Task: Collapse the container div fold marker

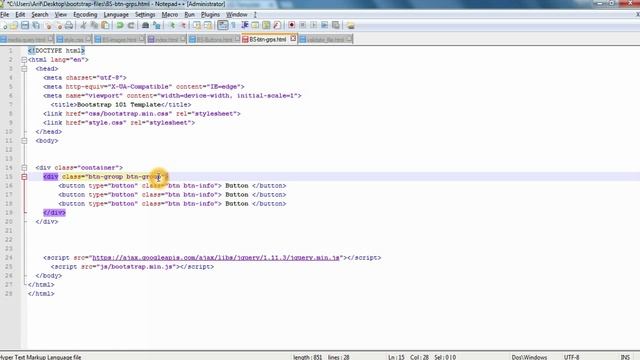Action: click(x=24, y=168)
